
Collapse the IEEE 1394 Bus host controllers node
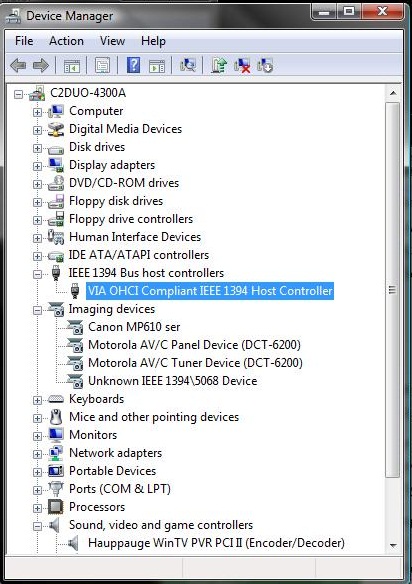click(x=37, y=274)
